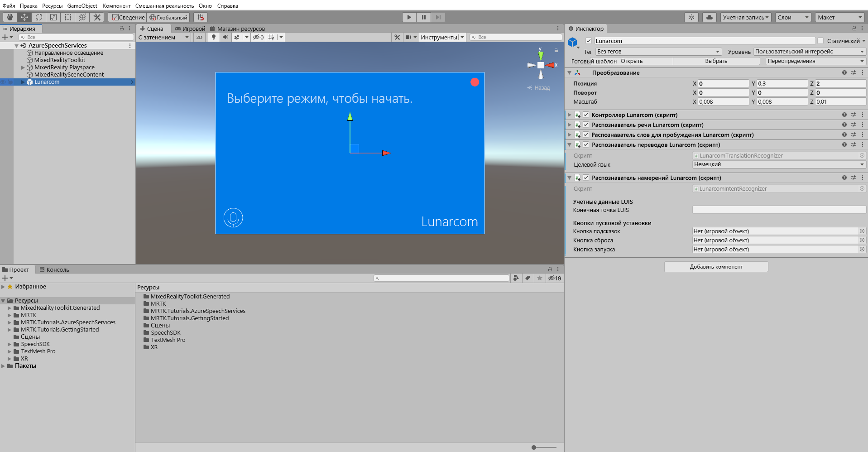The height and width of the screenshot is (452, 868).
Task: Open Целевой язык dropdown (Немецкий)
Action: coord(779,164)
